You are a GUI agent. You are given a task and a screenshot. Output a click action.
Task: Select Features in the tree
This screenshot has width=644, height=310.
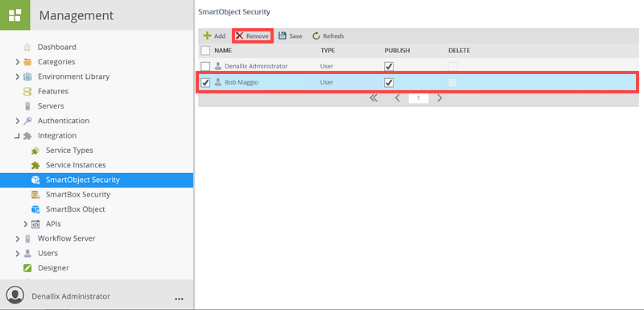[x=53, y=92]
